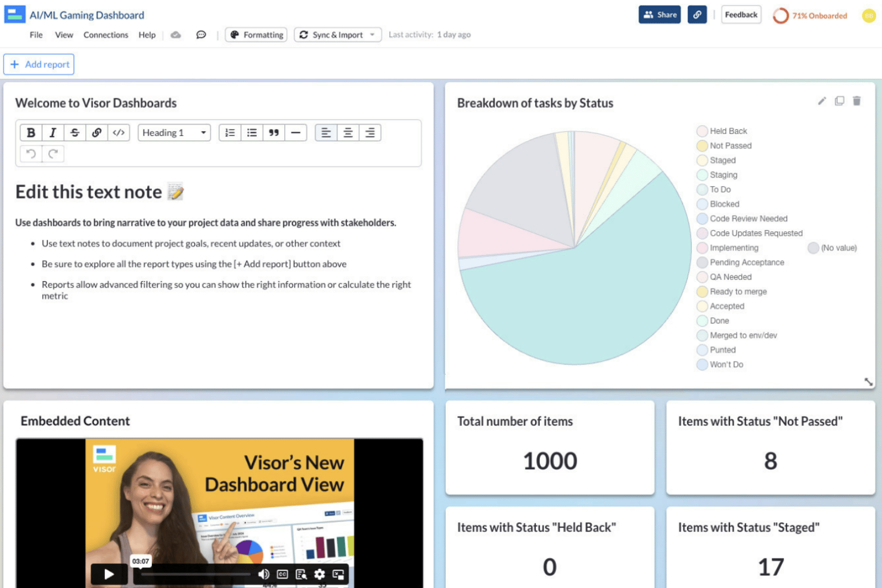Toggle Not Passed legend entry

coord(724,145)
